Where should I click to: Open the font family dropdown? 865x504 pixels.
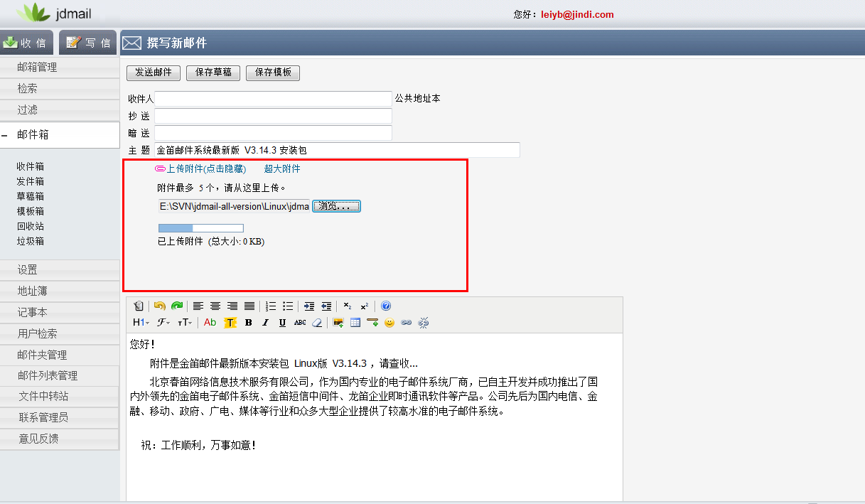point(163,323)
